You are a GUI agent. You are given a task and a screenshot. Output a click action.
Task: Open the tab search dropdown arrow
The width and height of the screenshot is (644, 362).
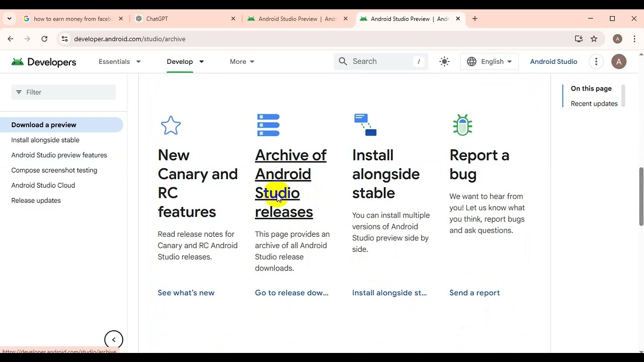tap(9, 19)
